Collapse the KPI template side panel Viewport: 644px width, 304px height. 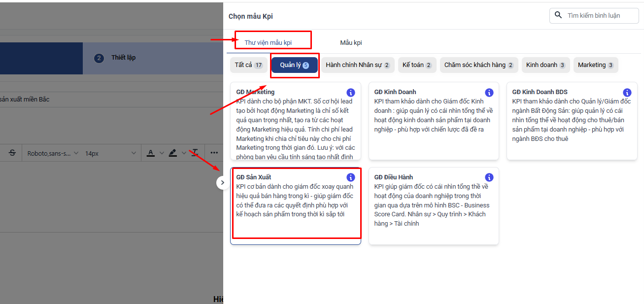pos(222,182)
